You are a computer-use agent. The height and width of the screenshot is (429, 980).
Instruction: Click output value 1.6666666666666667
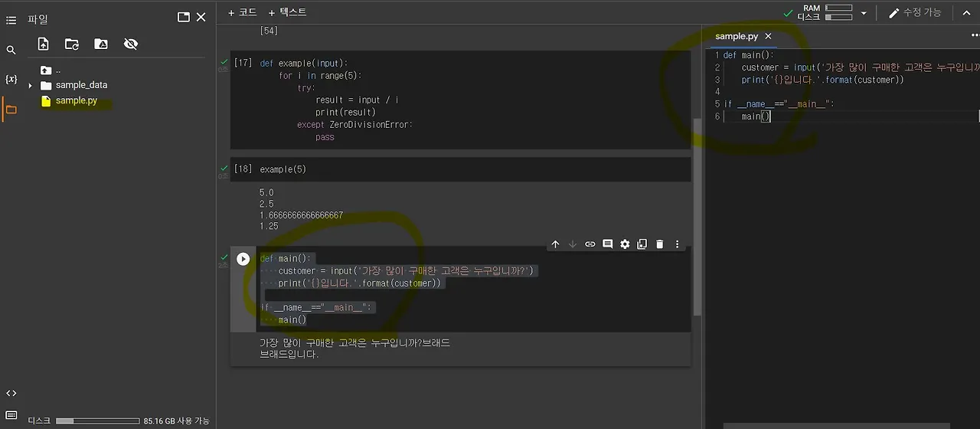tap(301, 215)
